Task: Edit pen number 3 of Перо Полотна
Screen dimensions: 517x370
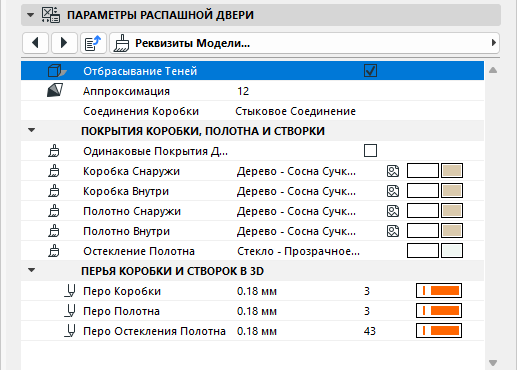Action: (x=367, y=311)
